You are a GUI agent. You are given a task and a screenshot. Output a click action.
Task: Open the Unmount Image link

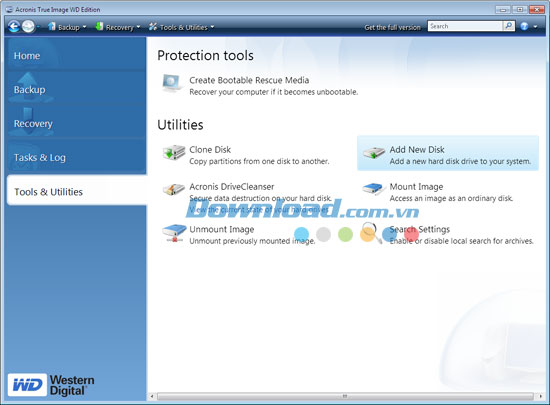pos(222,229)
